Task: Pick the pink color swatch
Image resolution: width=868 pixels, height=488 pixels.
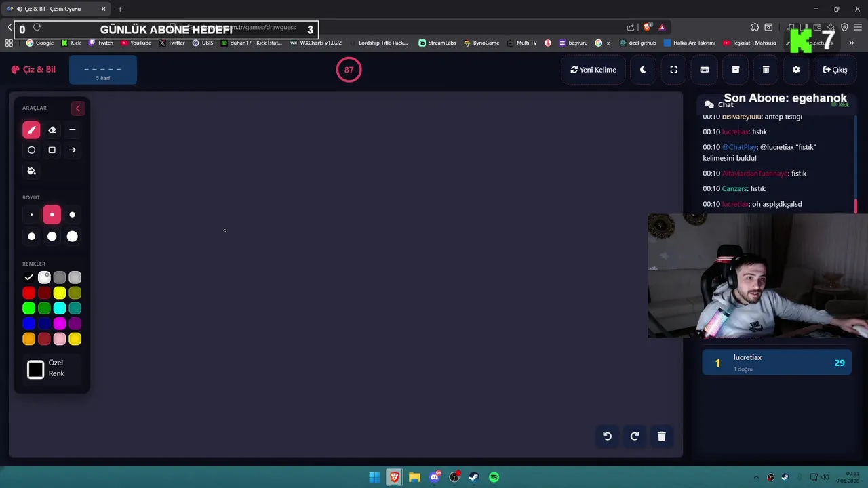Action: click(60, 339)
